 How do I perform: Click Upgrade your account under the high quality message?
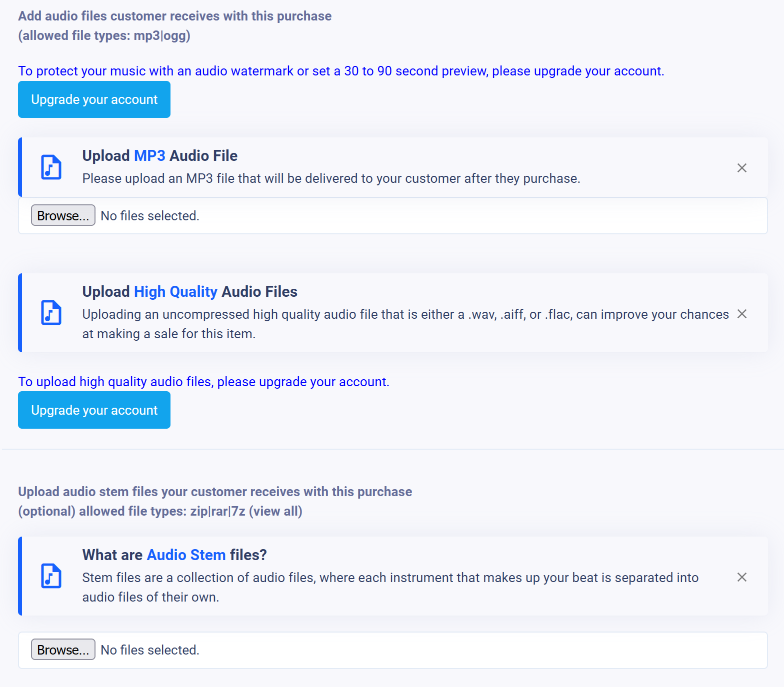coord(94,410)
